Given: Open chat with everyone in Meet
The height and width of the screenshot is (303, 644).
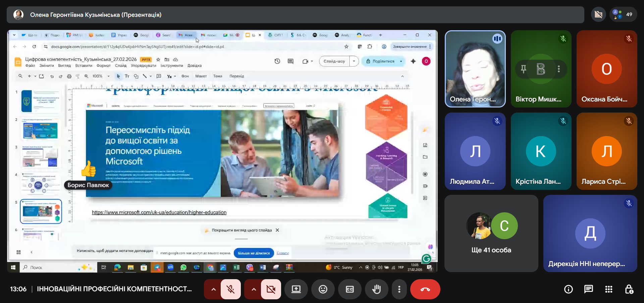Looking at the screenshot, I should 589,289.
